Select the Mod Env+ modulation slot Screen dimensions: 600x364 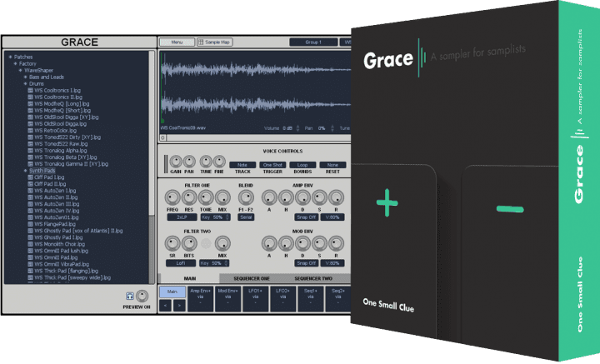pos(228,299)
